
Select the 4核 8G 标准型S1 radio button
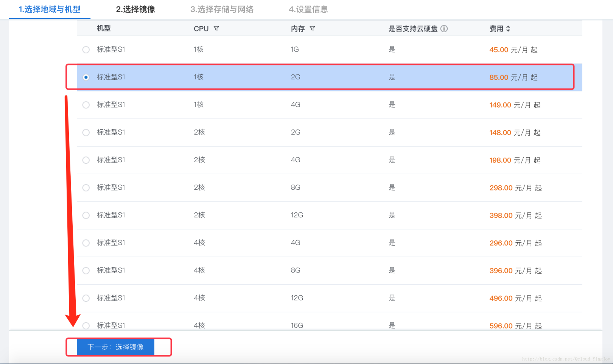pos(86,270)
